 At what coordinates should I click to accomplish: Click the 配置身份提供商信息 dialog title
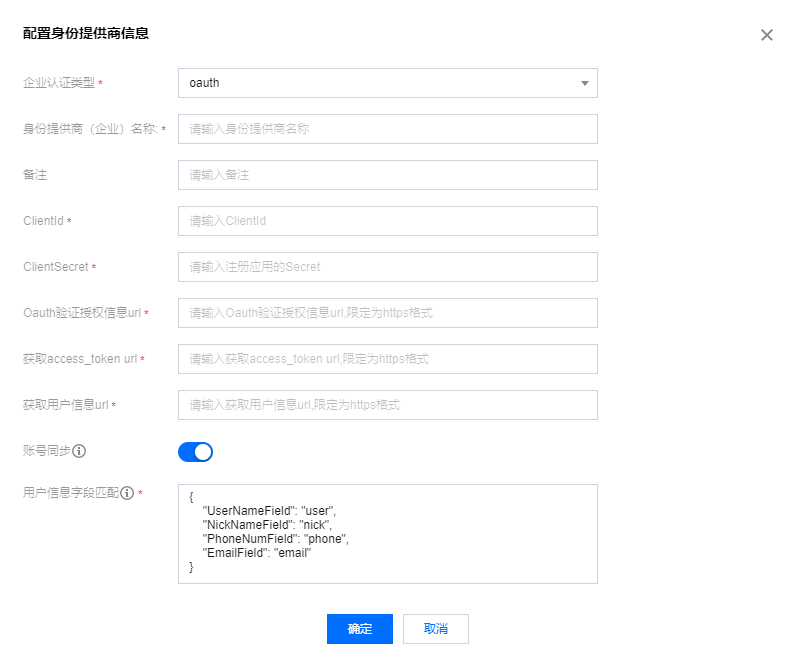click(86, 33)
